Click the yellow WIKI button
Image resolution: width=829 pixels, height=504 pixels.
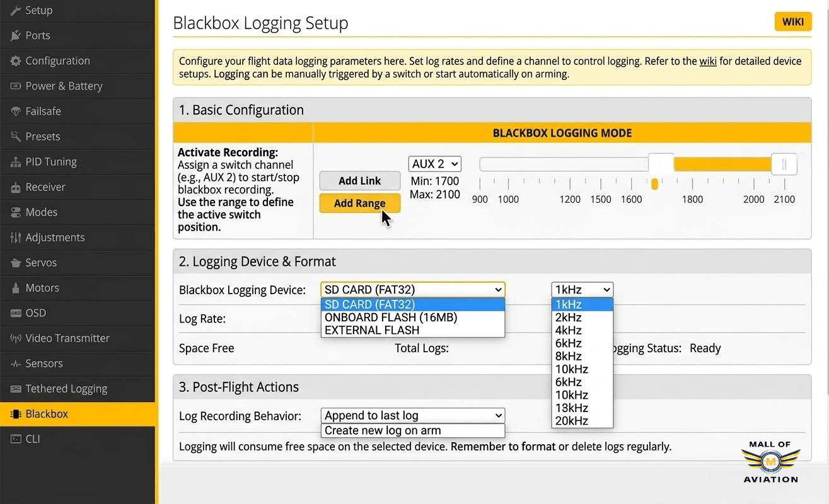[792, 22]
